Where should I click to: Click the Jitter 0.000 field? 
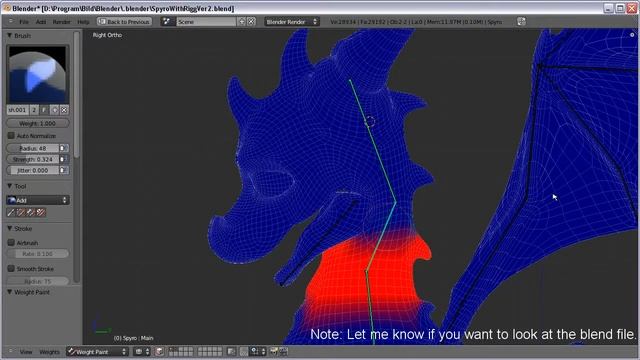[33, 170]
